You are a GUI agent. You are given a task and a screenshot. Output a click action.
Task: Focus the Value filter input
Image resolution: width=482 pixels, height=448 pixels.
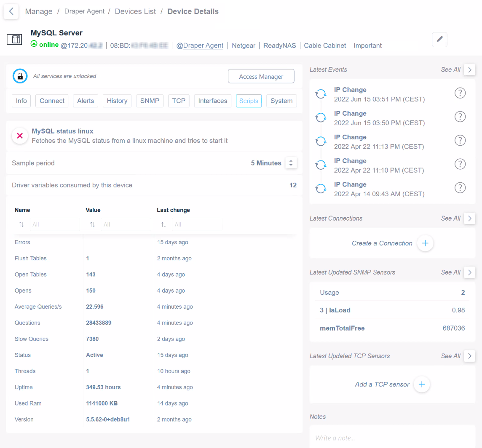pos(126,224)
